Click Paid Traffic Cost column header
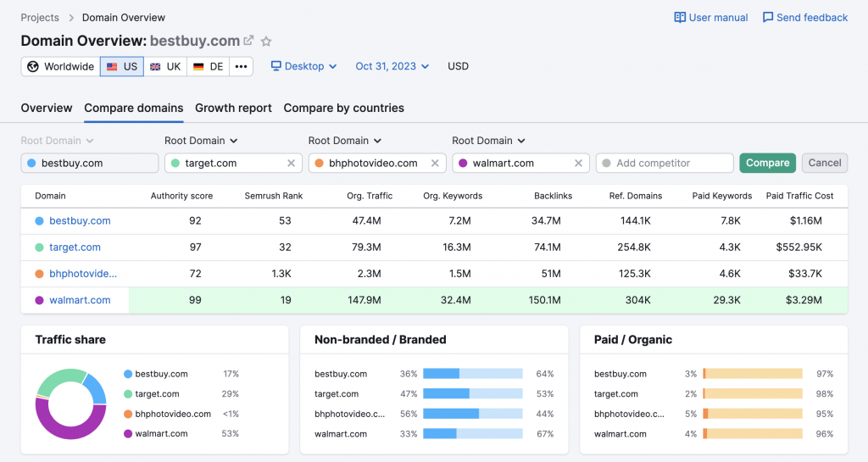The width and height of the screenshot is (868, 462). [x=799, y=196]
